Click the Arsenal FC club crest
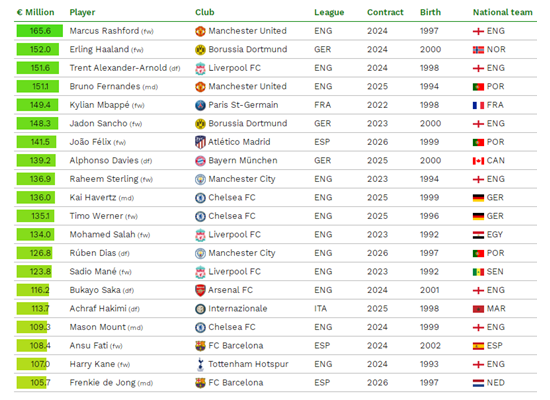This screenshot has width=550, height=400. (x=200, y=290)
